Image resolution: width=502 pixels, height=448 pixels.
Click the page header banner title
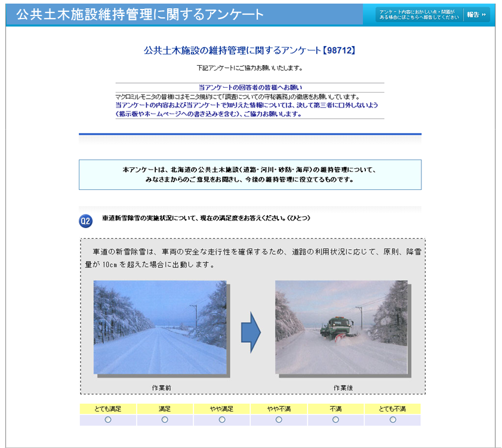[140, 15]
